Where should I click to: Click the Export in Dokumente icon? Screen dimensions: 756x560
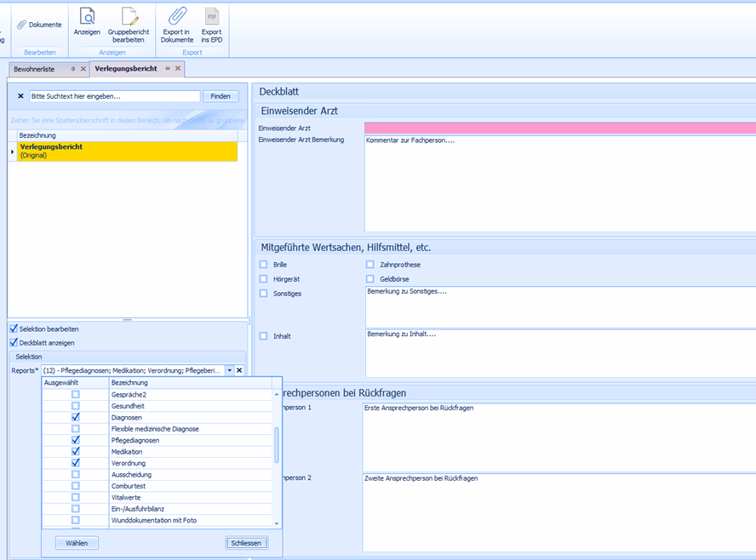click(x=177, y=17)
